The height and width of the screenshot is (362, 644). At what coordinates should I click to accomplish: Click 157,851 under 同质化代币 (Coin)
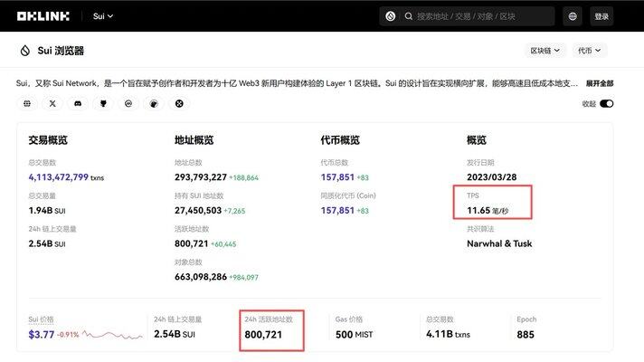pyautogui.click(x=337, y=210)
